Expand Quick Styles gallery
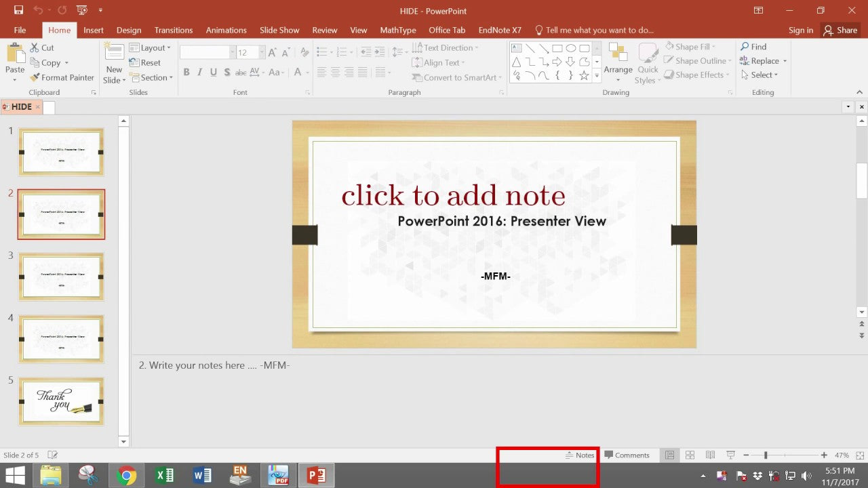Screen dimensions: 868x488 coord(648,63)
